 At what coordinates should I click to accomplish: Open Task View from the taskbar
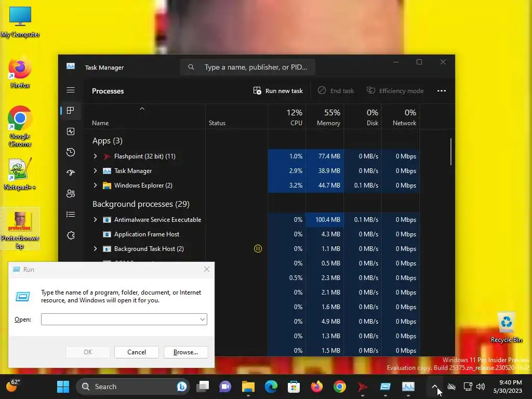point(203,387)
